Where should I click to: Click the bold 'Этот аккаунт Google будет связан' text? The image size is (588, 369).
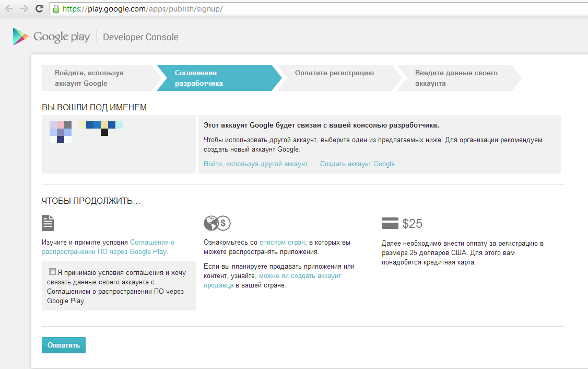coord(321,125)
